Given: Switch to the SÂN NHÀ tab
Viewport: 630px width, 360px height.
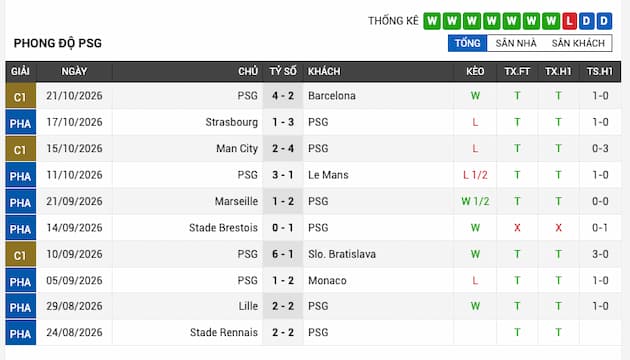Looking at the screenshot, I should click(x=516, y=43).
